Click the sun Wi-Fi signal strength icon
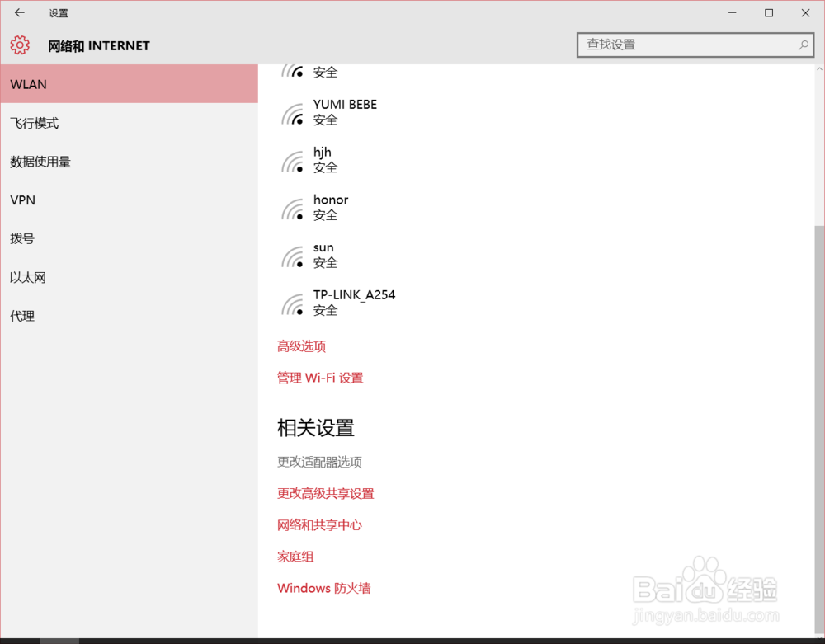 tap(293, 255)
